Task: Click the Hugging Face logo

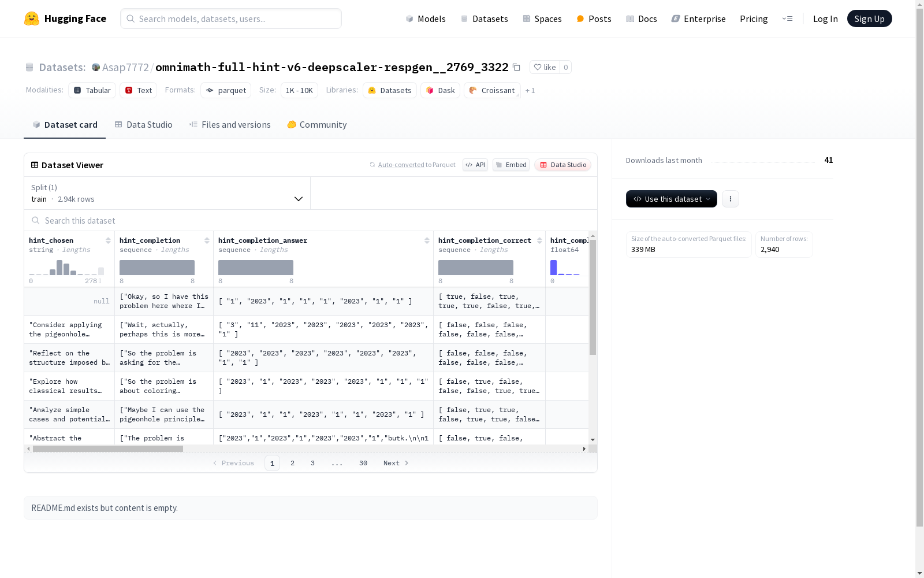Action: tap(65, 18)
